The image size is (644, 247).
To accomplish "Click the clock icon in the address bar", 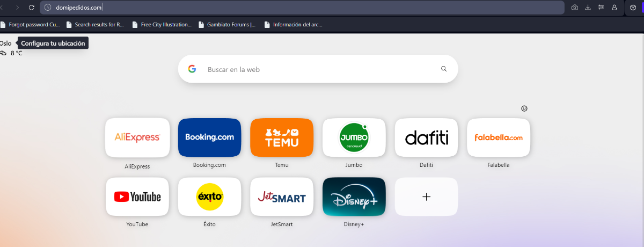I will coord(48,8).
